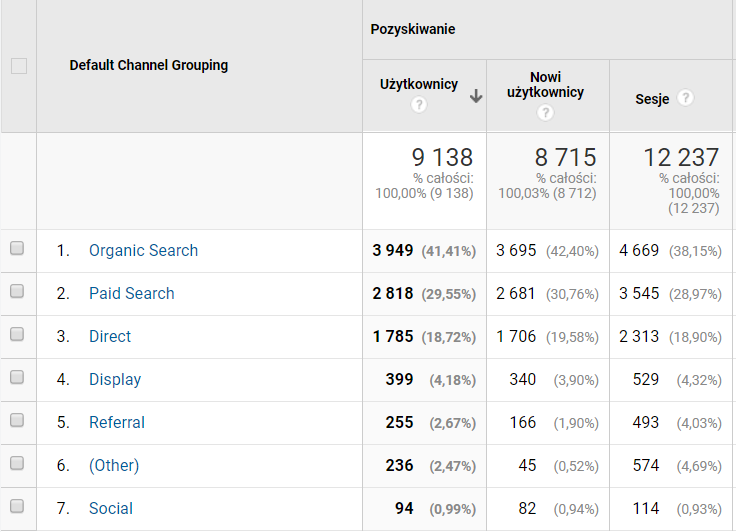
Task: Click the Default Channel Grouping column header
Action: click(x=149, y=65)
